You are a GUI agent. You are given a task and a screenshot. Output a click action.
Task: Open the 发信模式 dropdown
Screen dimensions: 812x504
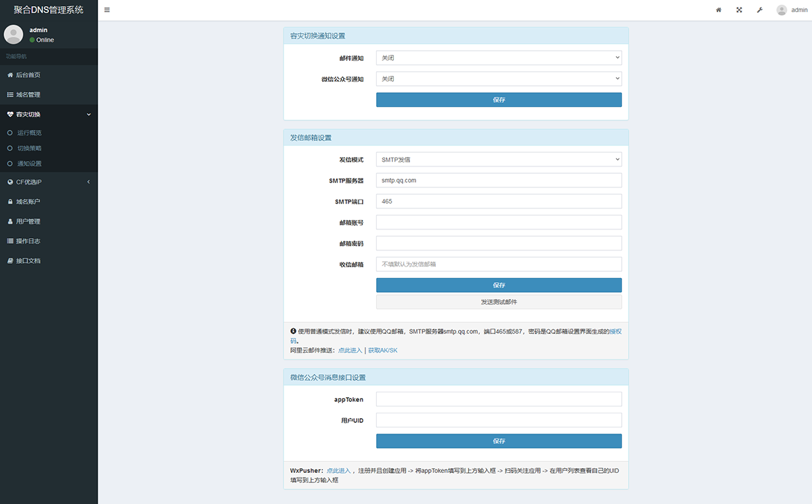tap(499, 159)
